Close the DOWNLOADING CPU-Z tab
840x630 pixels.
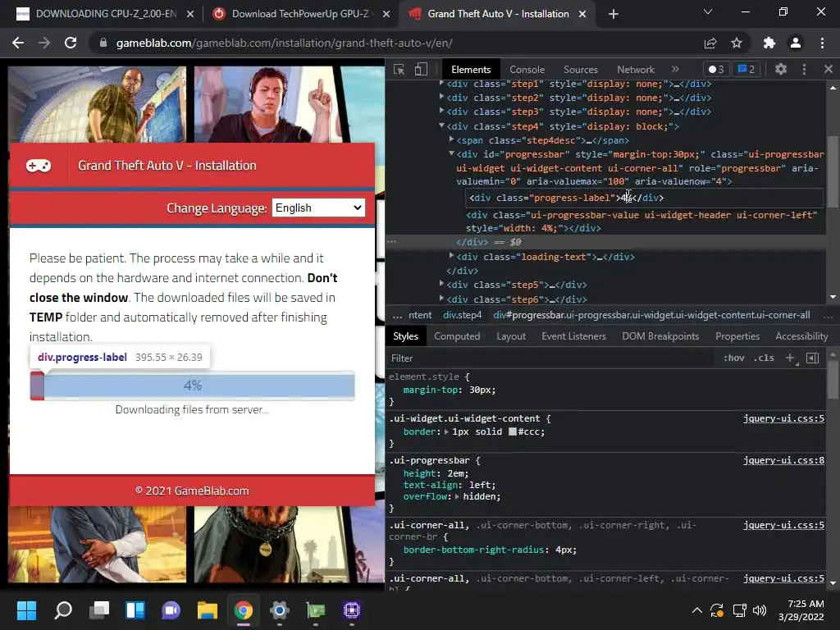click(x=190, y=15)
